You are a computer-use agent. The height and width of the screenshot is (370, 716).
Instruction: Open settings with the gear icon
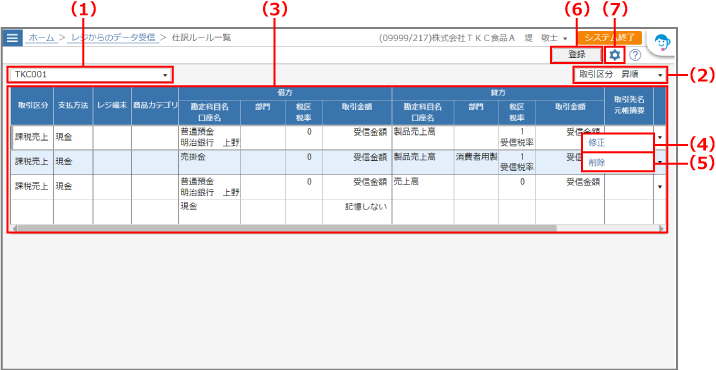[x=615, y=55]
